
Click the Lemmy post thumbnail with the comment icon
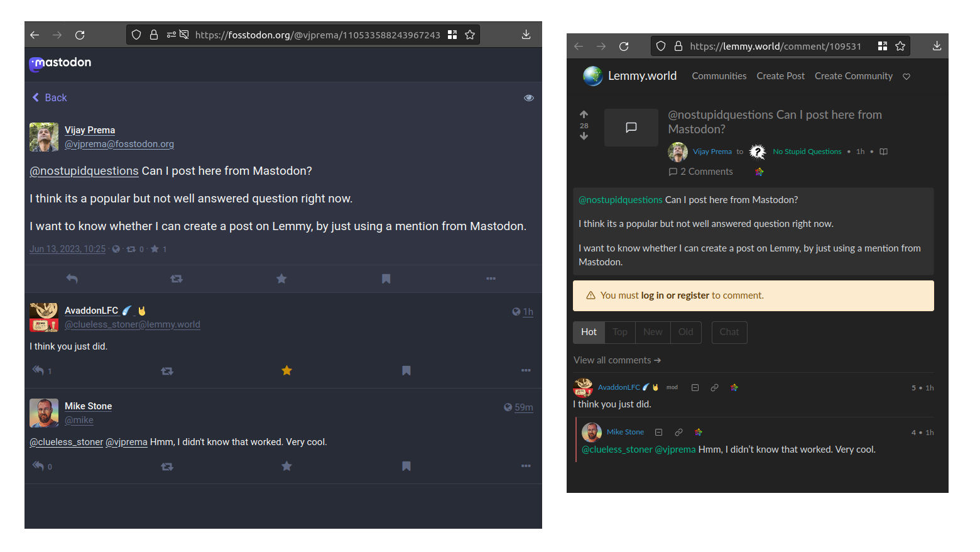click(x=631, y=128)
